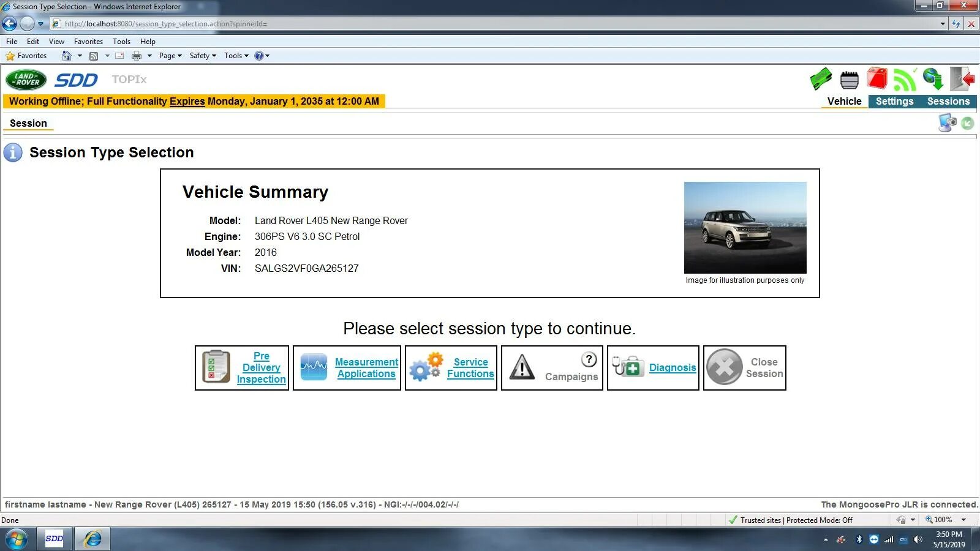Viewport: 980px width, 551px height.
Task: Open the command bar Tools dropdown
Action: click(236, 56)
